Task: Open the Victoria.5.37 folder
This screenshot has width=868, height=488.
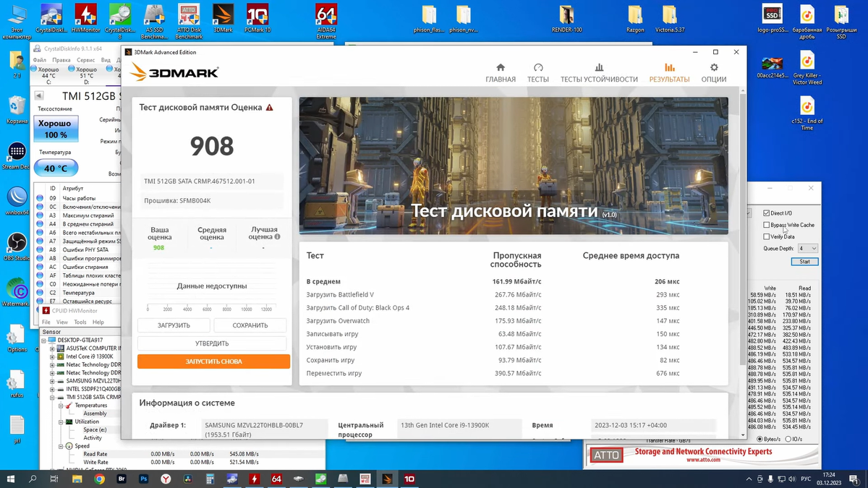Action: [670, 20]
